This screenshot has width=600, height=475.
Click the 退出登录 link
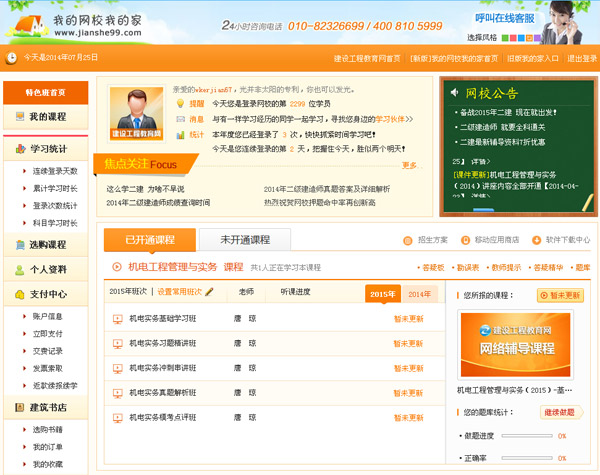(x=580, y=58)
